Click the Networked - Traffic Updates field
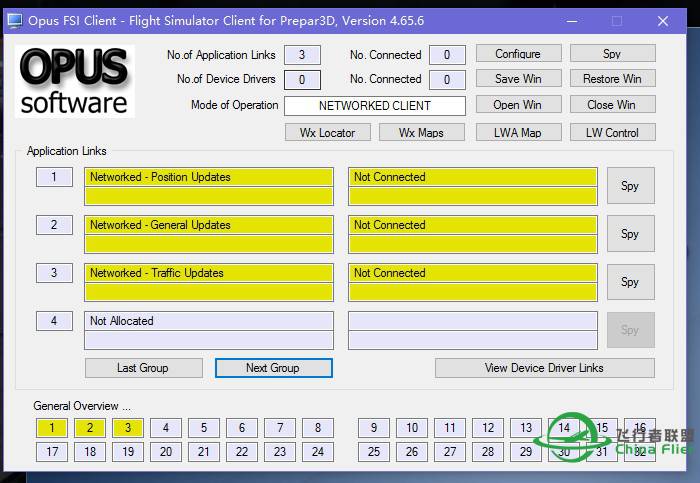The image size is (700, 483). (x=209, y=273)
